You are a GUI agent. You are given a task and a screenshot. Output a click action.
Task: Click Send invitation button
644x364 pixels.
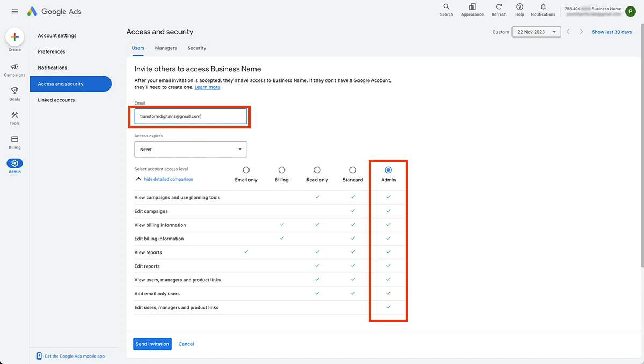(152, 344)
